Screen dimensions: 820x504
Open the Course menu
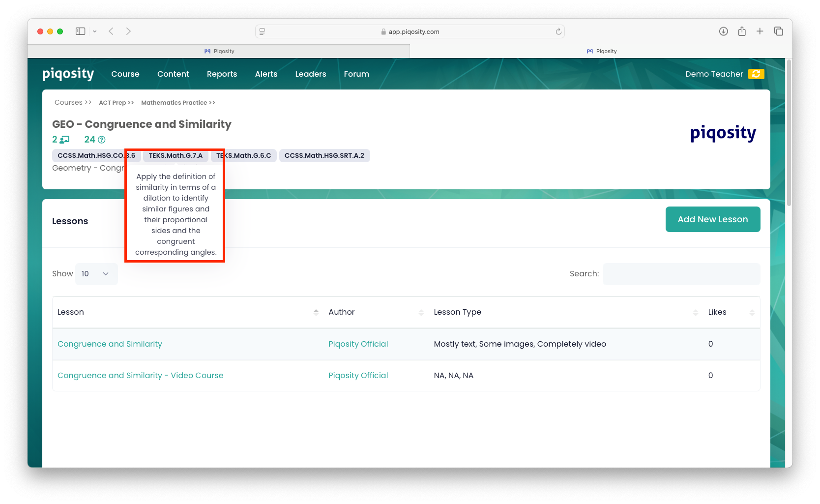125,74
